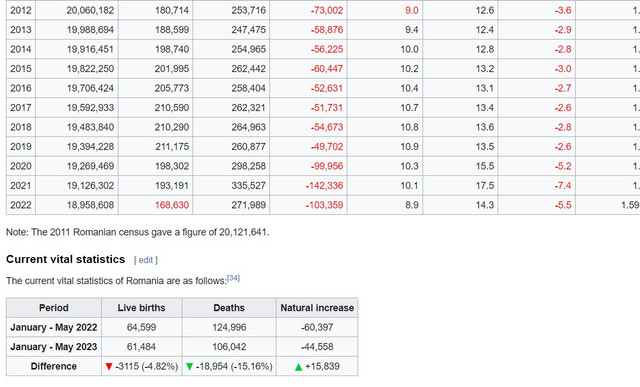
Task: Select natural change value -99,956
Action: pyautogui.click(x=327, y=166)
